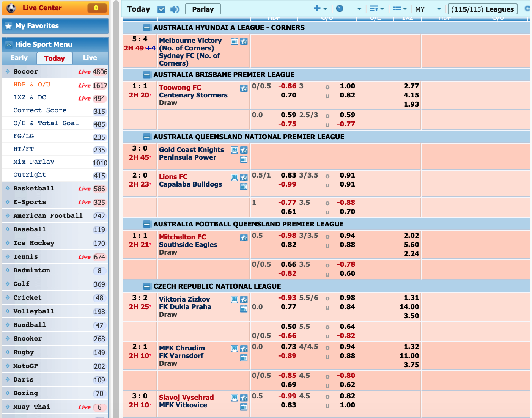Collapse the Czech Republic National League section
Screen dimensions: 532x418
click(146, 286)
